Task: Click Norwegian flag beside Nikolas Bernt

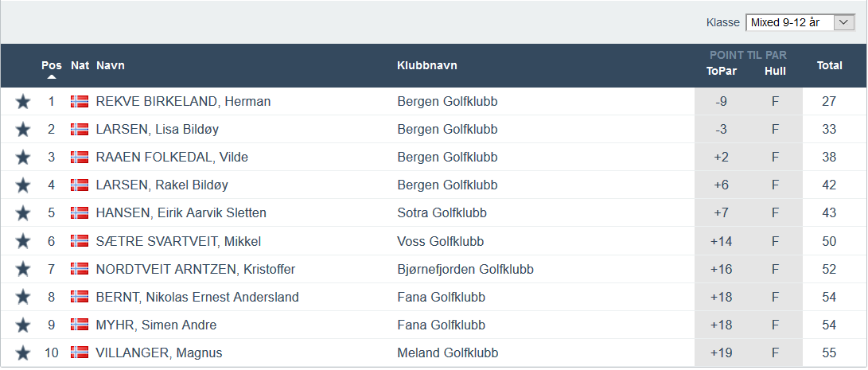Action: click(80, 297)
